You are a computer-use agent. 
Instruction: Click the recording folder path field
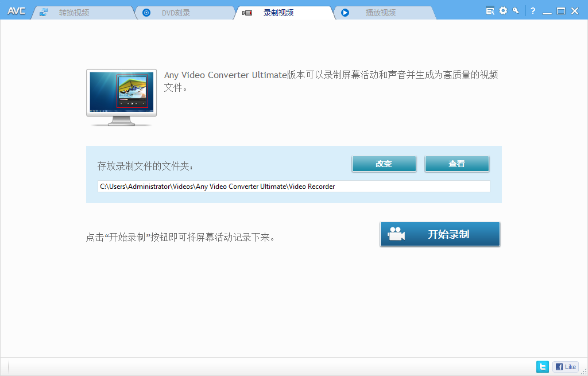point(294,185)
